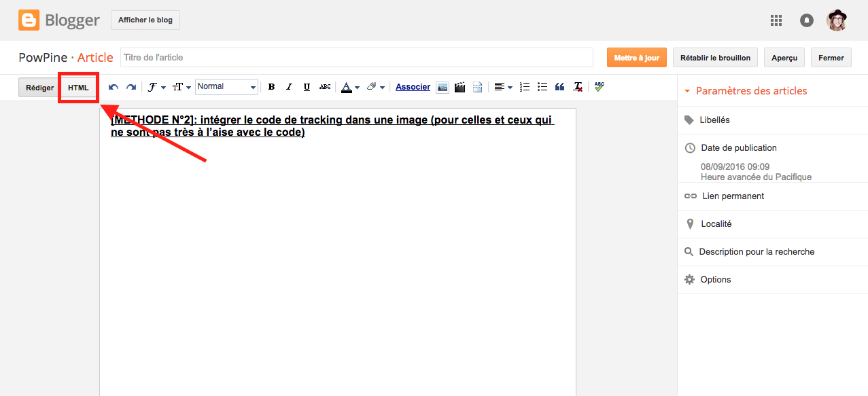The width and height of the screenshot is (868, 396).
Task: Switch to the HTML editor tab
Action: tap(78, 88)
